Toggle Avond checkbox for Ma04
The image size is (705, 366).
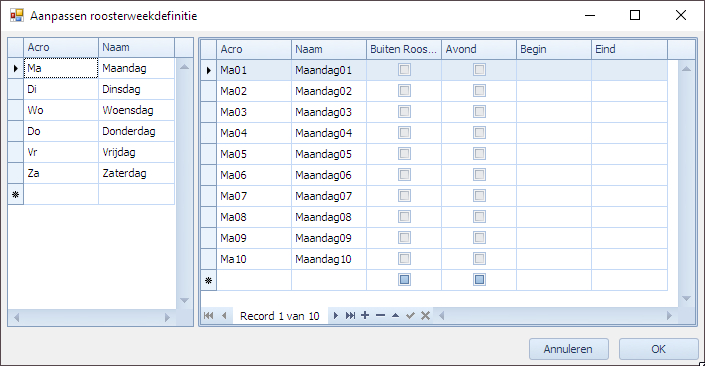479,133
